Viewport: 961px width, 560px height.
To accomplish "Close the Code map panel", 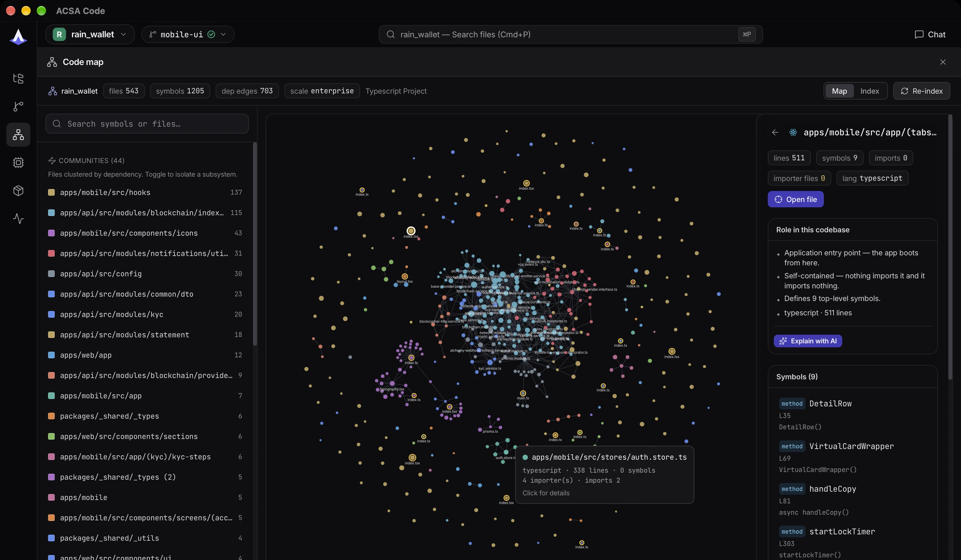I will [943, 62].
